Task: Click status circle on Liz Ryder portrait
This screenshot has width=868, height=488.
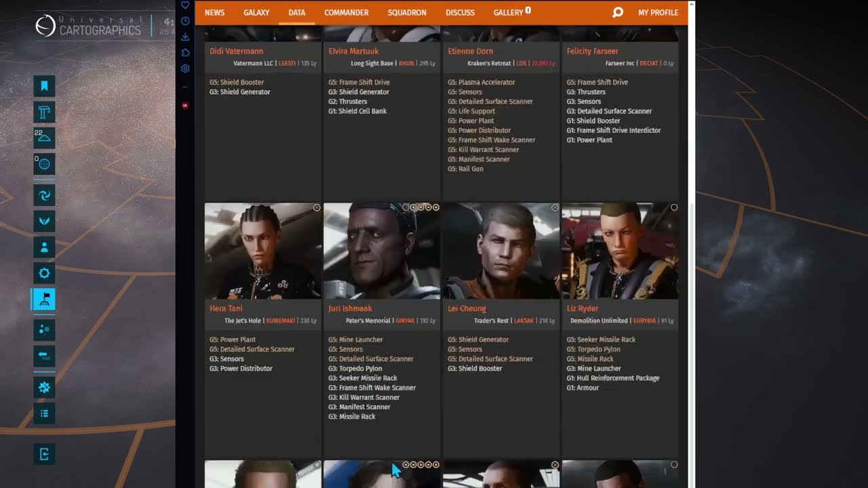Action: [x=674, y=207]
